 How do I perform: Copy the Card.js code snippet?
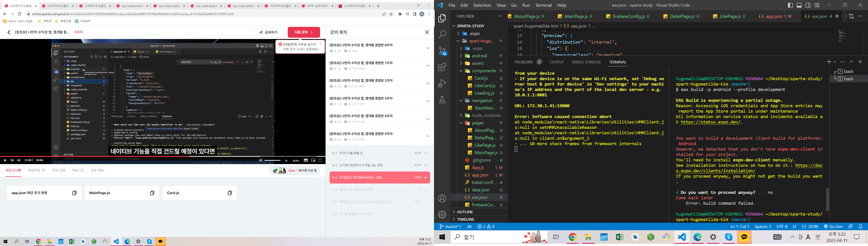pyautogui.click(x=230, y=193)
